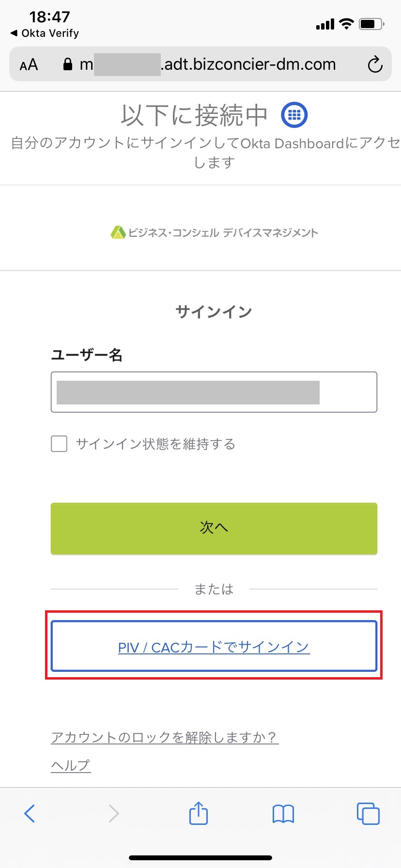Image resolution: width=401 pixels, height=868 pixels.
Task: Return to Okta Verify app
Action: 45,33
